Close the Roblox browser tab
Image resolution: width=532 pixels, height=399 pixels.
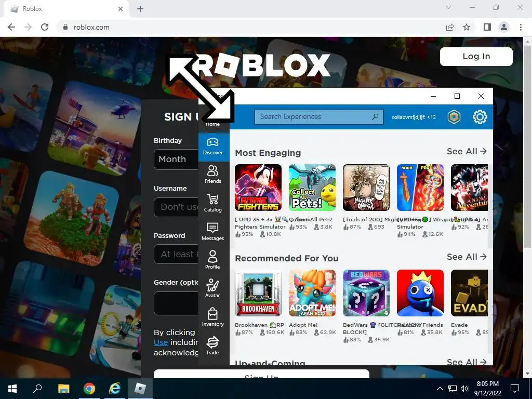click(121, 9)
